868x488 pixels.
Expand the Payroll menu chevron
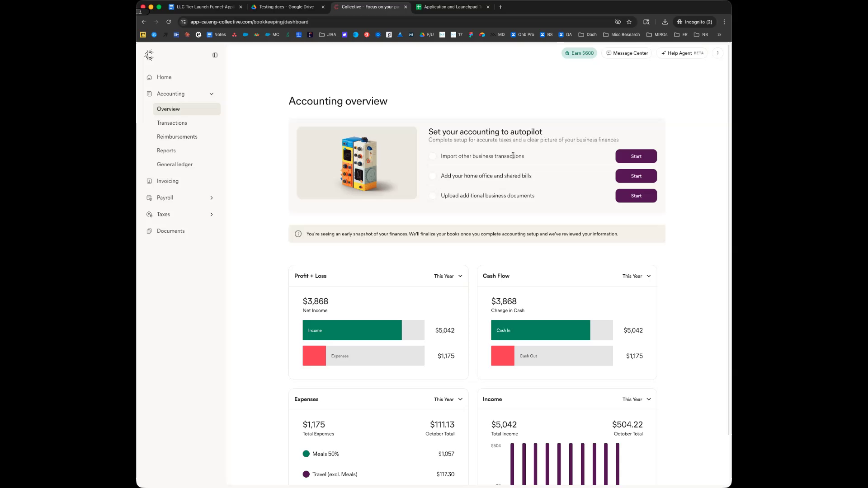coord(212,198)
